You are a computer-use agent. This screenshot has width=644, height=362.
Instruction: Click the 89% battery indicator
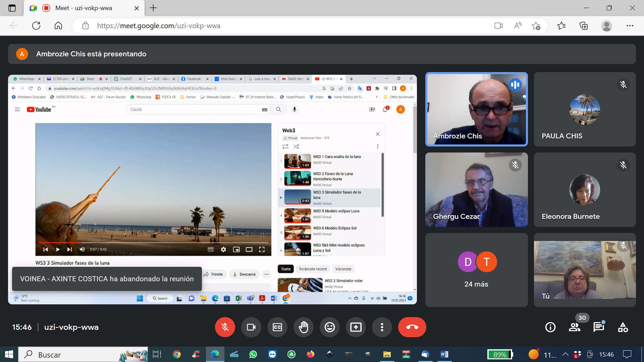point(500,354)
